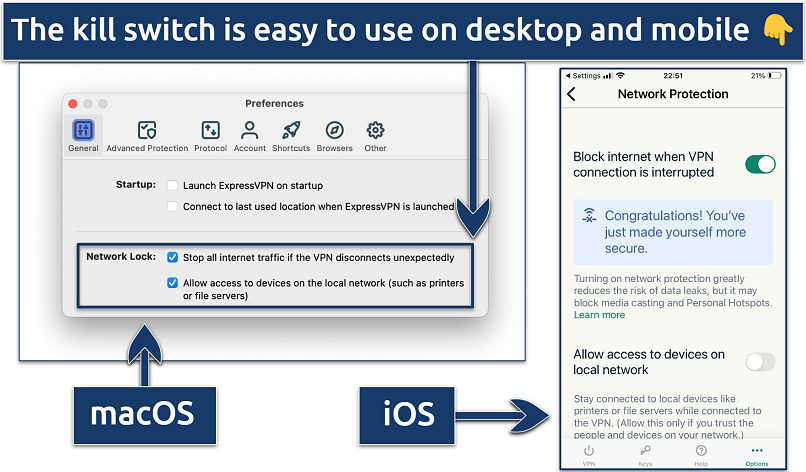
Task: Enable Allow access to devices on local network
Action: [759, 362]
